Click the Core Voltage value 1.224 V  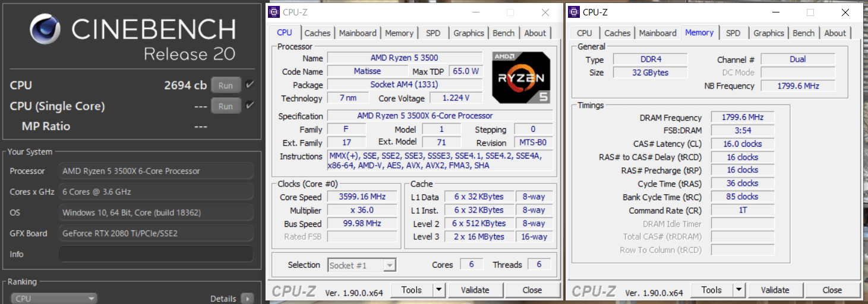(456, 98)
